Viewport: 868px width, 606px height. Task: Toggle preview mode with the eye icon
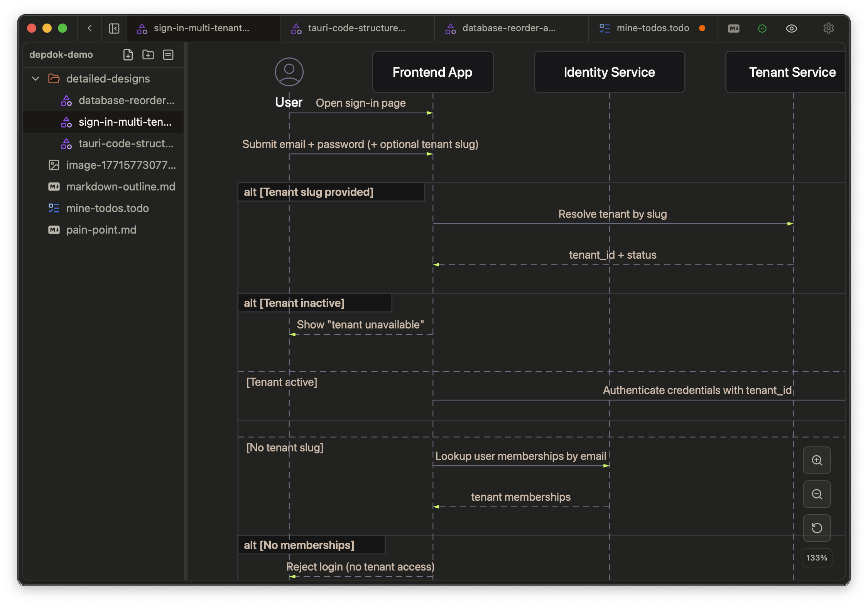tap(791, 28)
